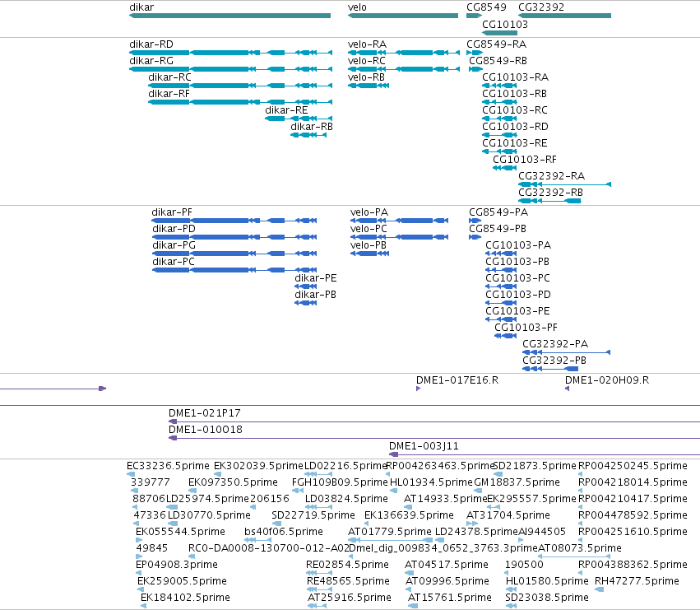Select the dikar-PD protein feature
700x610 pixels.
[x=234, y=237]
